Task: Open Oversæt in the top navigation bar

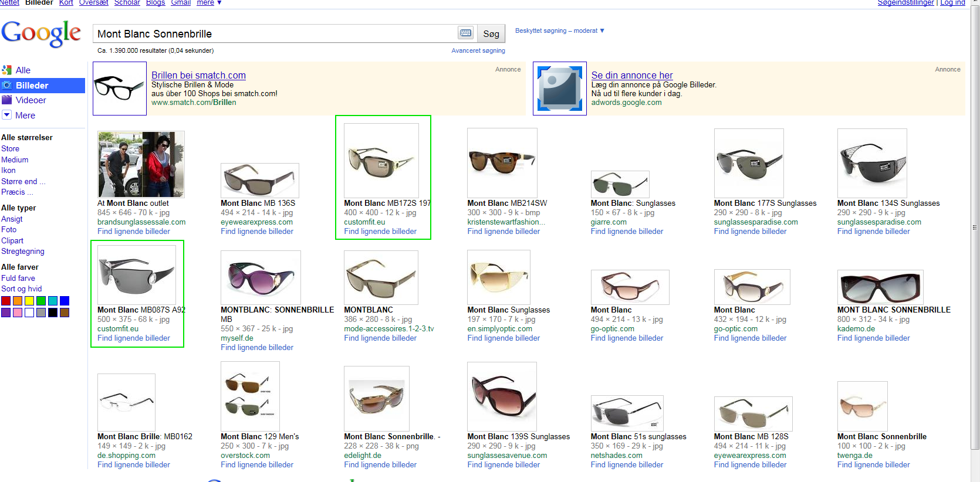Action: pos(94,3)
